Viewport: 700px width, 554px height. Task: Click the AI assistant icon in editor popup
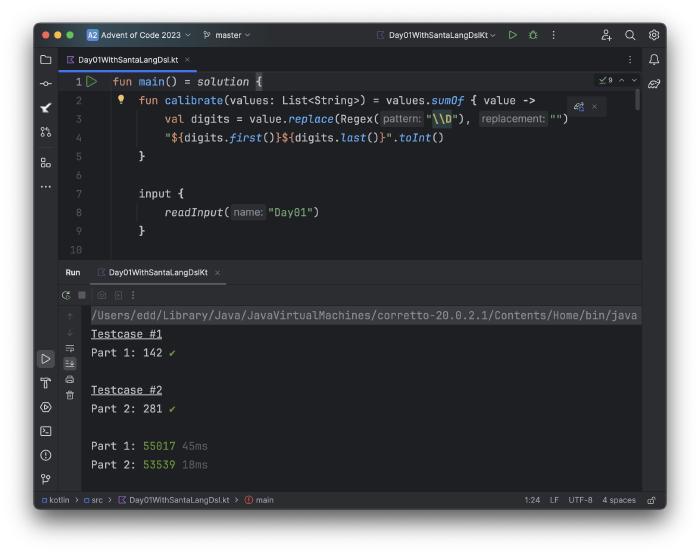(x=579, y=107)
